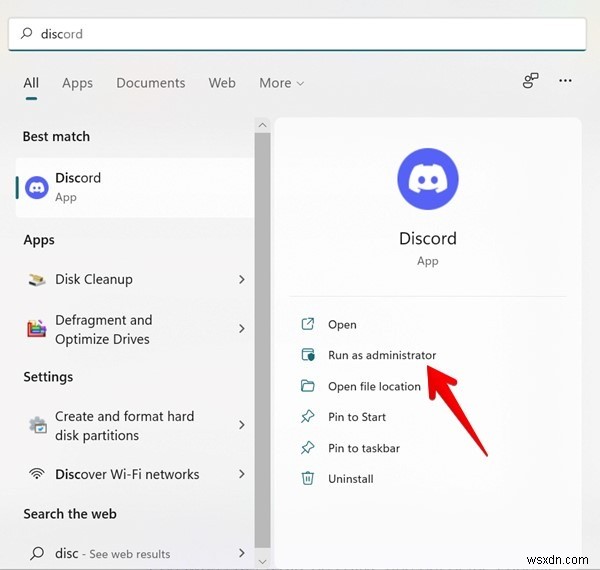
Task: Click into the search box containing discord
Action: click(x=297, y=34)
